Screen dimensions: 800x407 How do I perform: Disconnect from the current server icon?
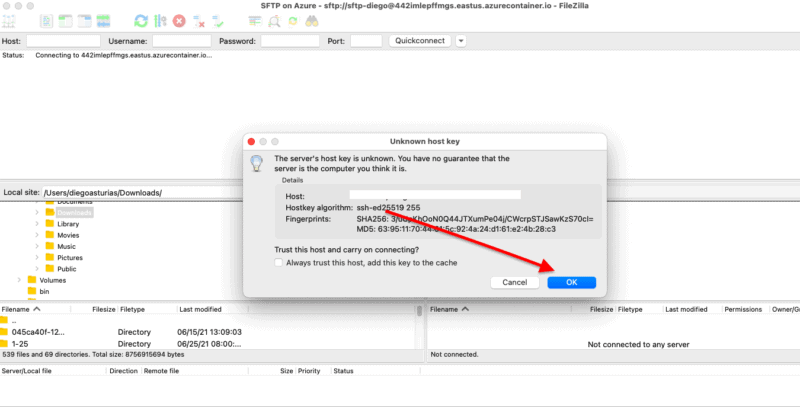pyautogui.click(x=198, y=21)
